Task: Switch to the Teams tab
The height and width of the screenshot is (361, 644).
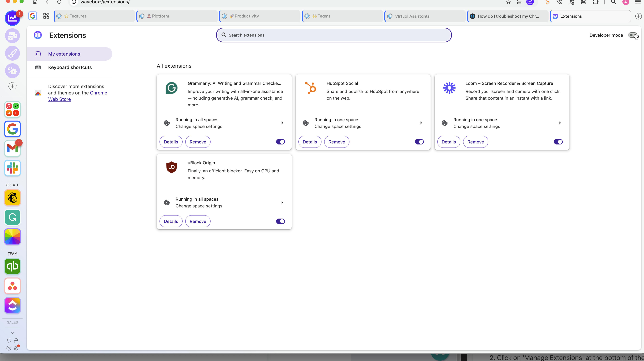Action: click(x=343, y=16)
